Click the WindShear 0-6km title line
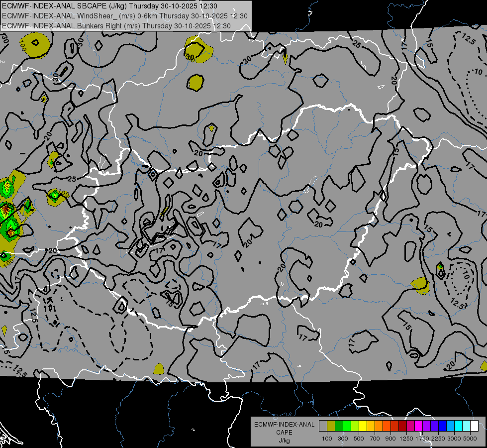Screen dimensions: 487x448 point(125,16)
